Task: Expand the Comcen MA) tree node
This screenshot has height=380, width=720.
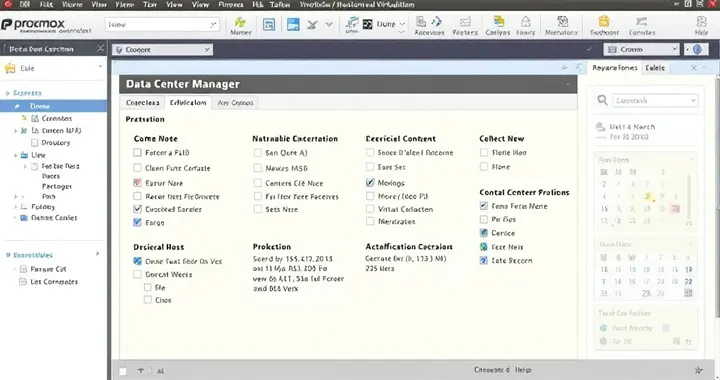Action: click(x=15, y=131)
